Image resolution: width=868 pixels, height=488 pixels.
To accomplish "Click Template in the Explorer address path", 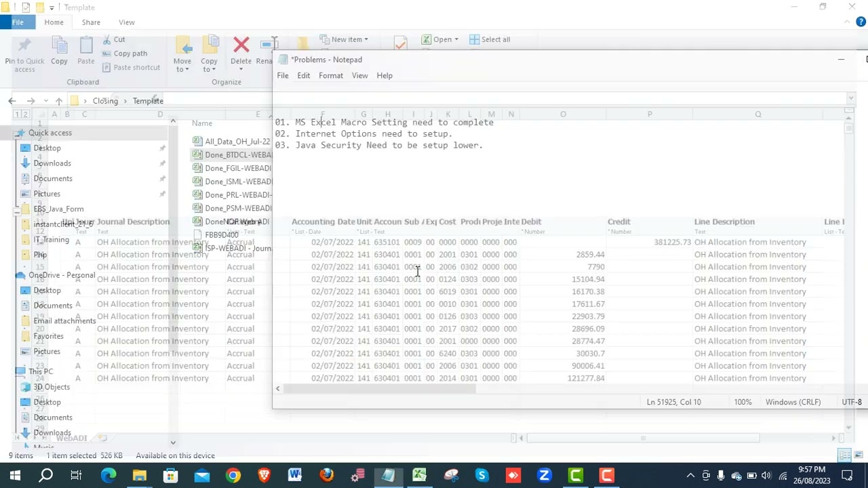I will click(x=148, y=101).
